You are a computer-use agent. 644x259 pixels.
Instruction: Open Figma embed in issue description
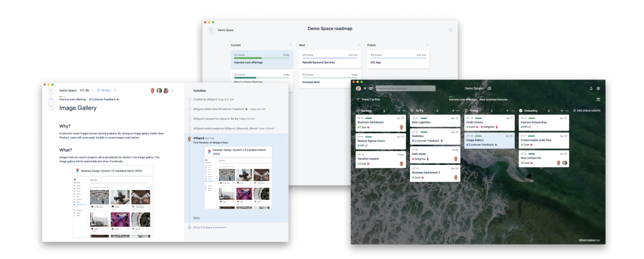[113, 202]
